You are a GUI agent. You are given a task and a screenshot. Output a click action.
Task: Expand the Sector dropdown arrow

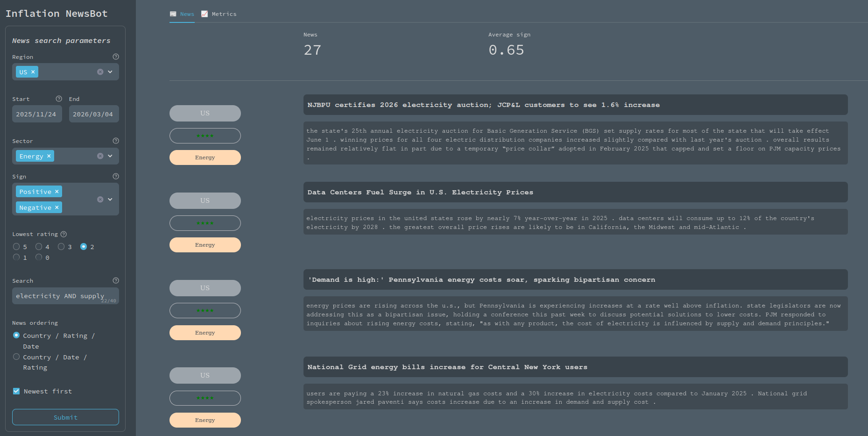110,156
